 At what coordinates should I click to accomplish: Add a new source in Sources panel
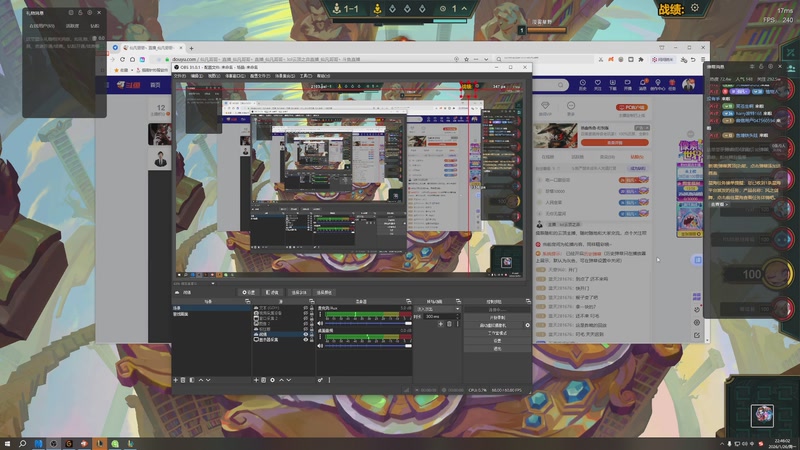(x=256, y=380)
